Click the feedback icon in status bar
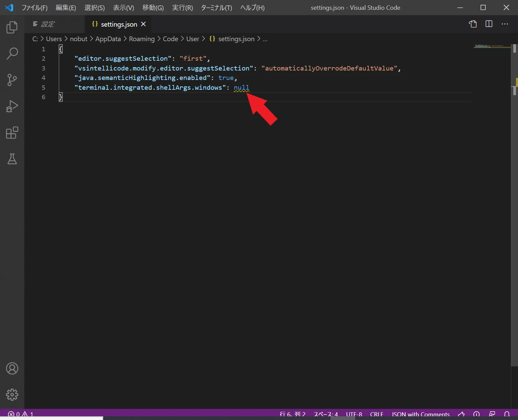 pos(492,414)
